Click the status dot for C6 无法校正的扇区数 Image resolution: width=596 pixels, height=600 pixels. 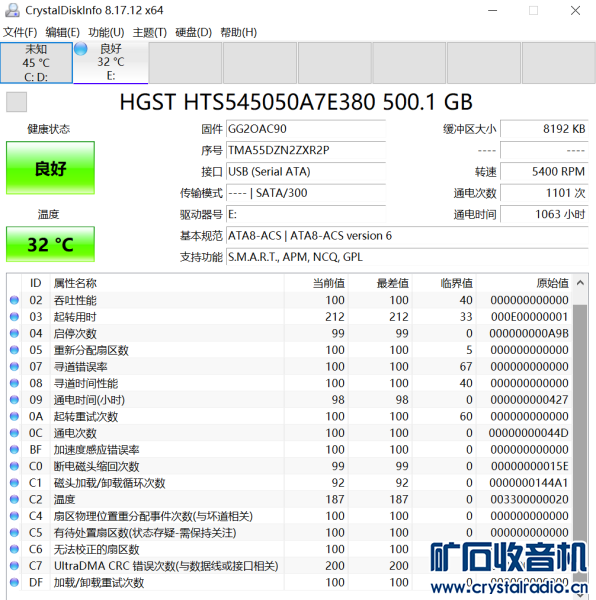(x=14, y=549)
